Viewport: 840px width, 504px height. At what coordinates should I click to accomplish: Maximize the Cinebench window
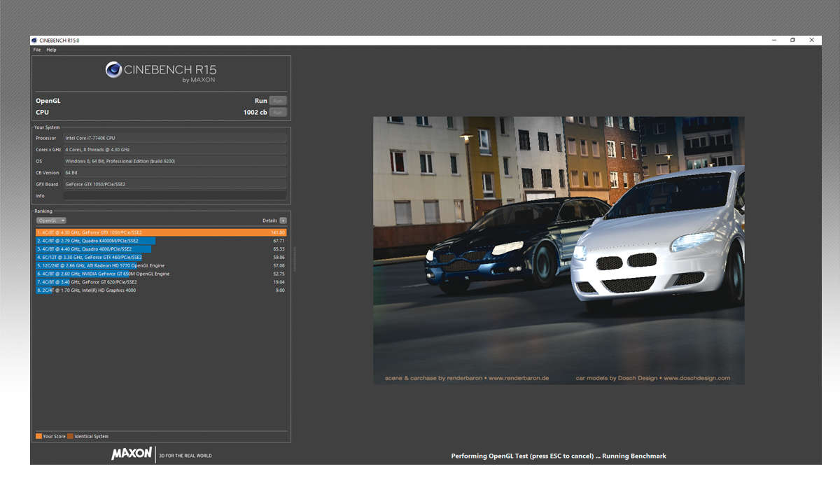792,41
